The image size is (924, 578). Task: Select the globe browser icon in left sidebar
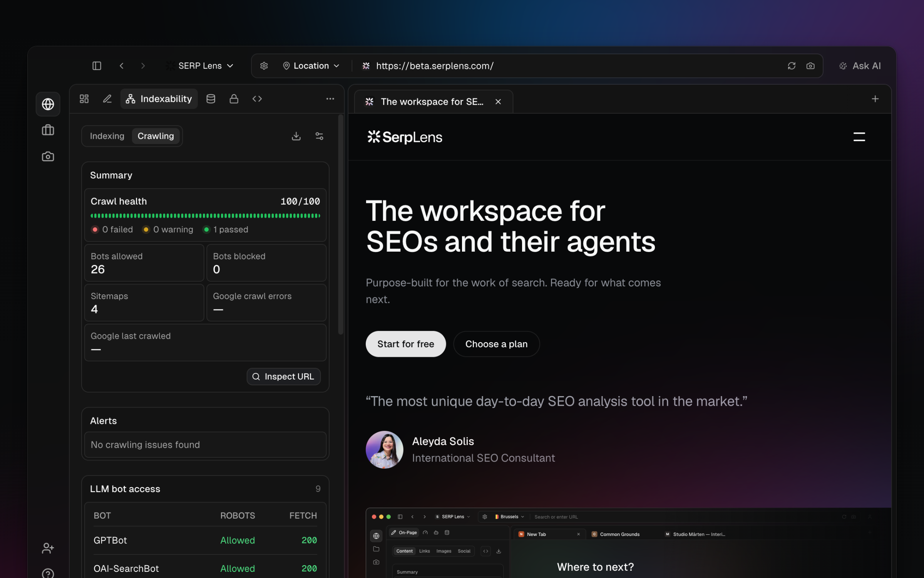[48, 104]
